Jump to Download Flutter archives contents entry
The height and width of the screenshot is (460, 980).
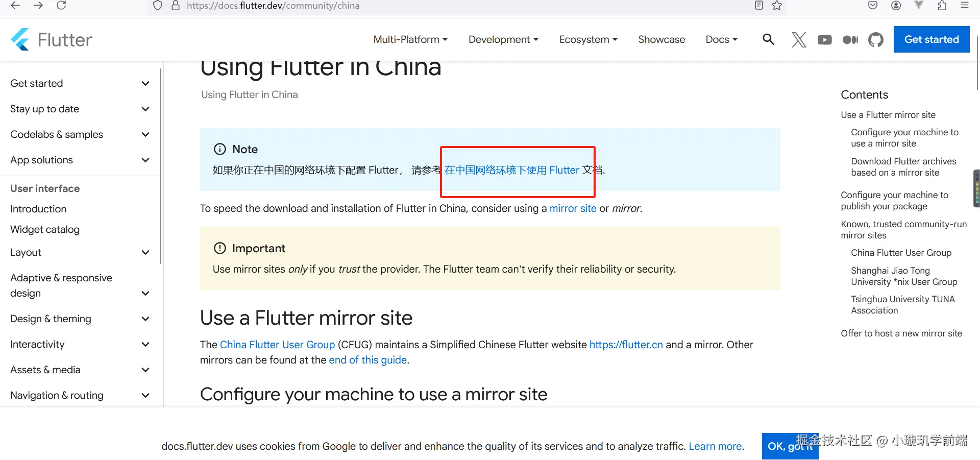point(903,167)
